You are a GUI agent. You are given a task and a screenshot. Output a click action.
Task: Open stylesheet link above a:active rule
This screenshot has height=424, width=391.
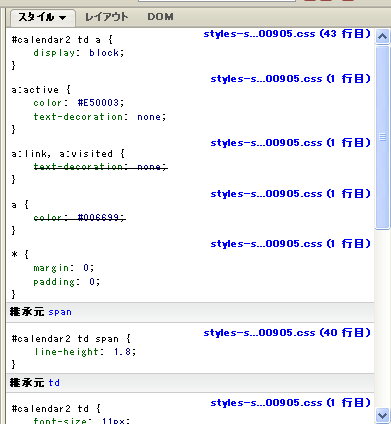tap(290, 79)
